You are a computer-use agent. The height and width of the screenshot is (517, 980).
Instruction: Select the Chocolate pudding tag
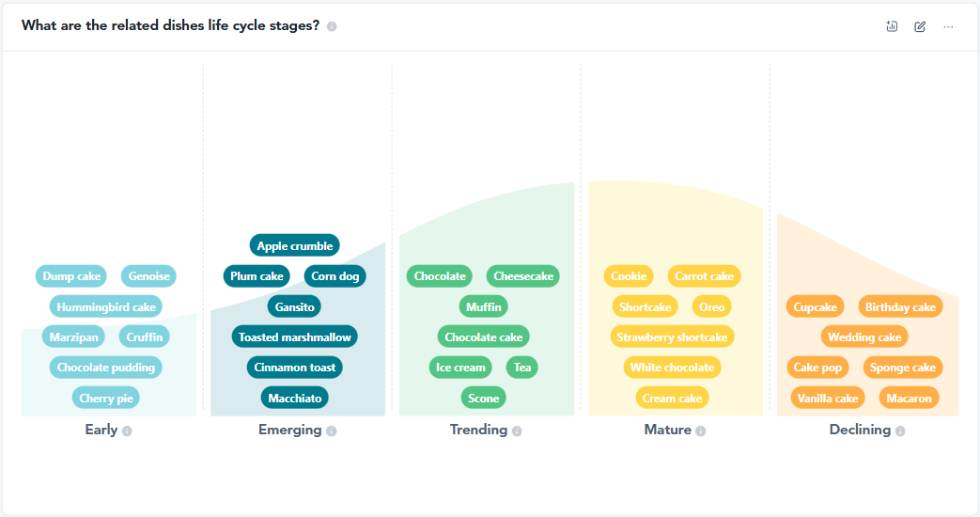point(106,367)
